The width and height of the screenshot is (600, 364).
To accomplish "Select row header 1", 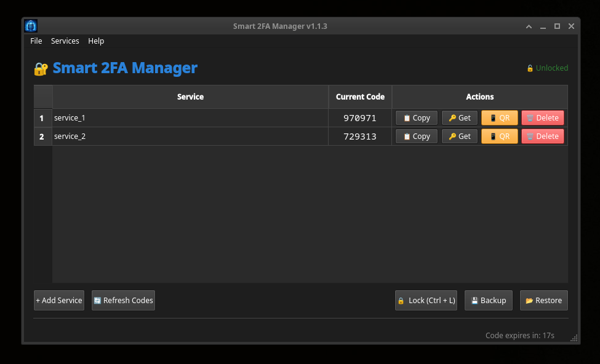I will (x=43, y=118).
